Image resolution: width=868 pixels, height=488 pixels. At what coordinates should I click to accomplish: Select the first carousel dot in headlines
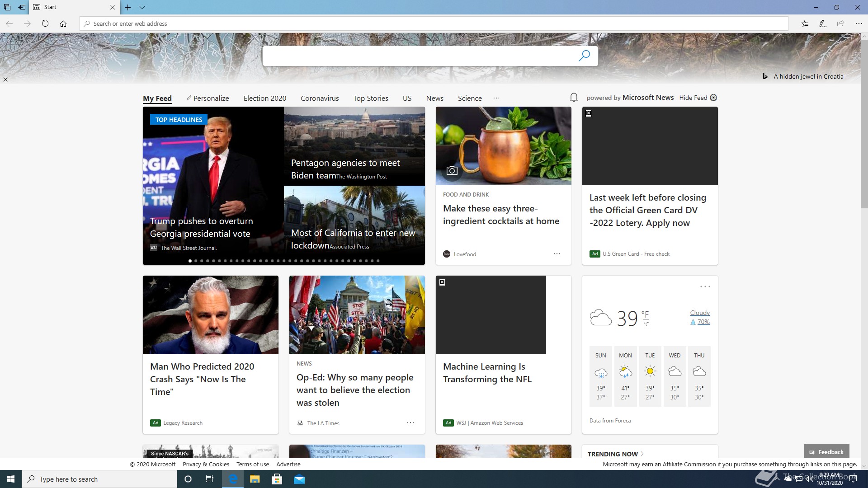click(190, 261)
